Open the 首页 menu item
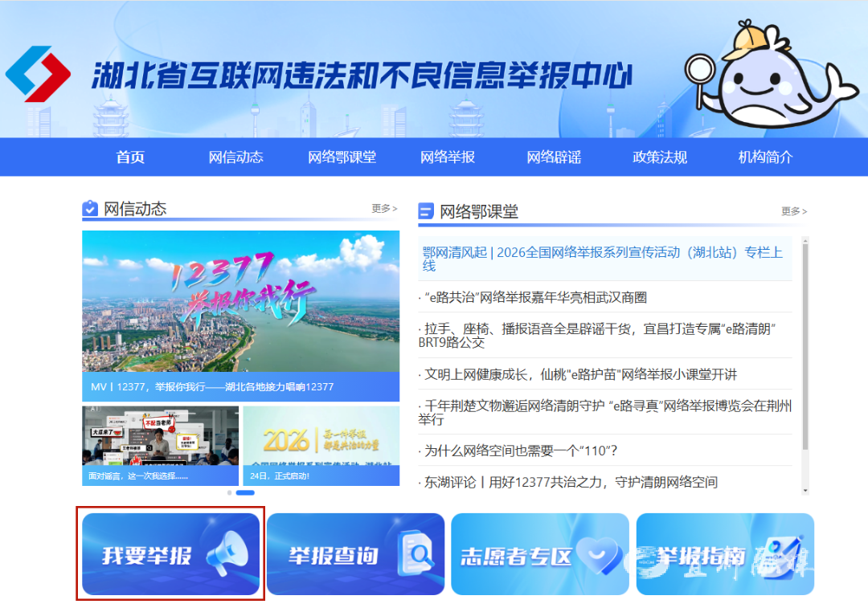The height and width of the screenshot is (608, 868). click(x=130, y=157)
